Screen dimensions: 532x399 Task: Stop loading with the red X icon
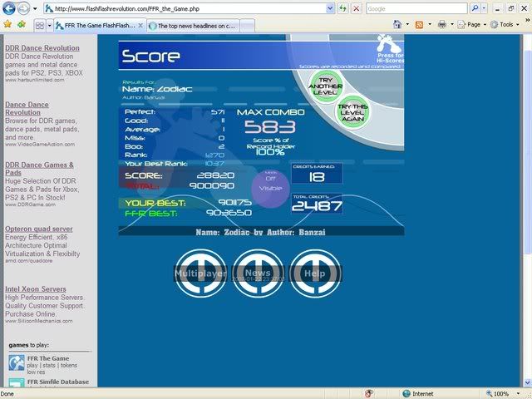click(x=356, y=8)
